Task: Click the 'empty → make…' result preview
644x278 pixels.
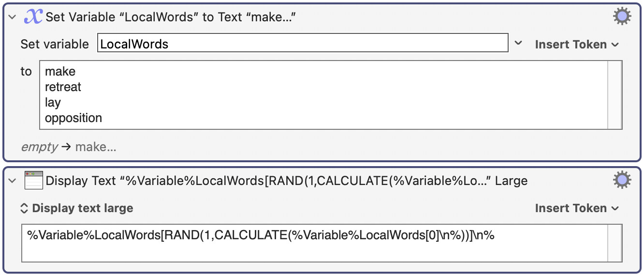Action: pyautogui.click(x=69, y=147)
